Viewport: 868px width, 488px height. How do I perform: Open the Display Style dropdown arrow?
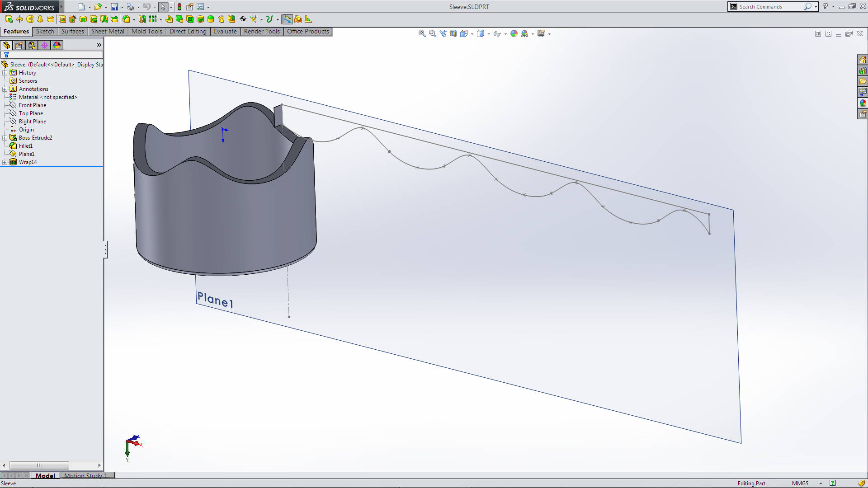click(489, 34)
